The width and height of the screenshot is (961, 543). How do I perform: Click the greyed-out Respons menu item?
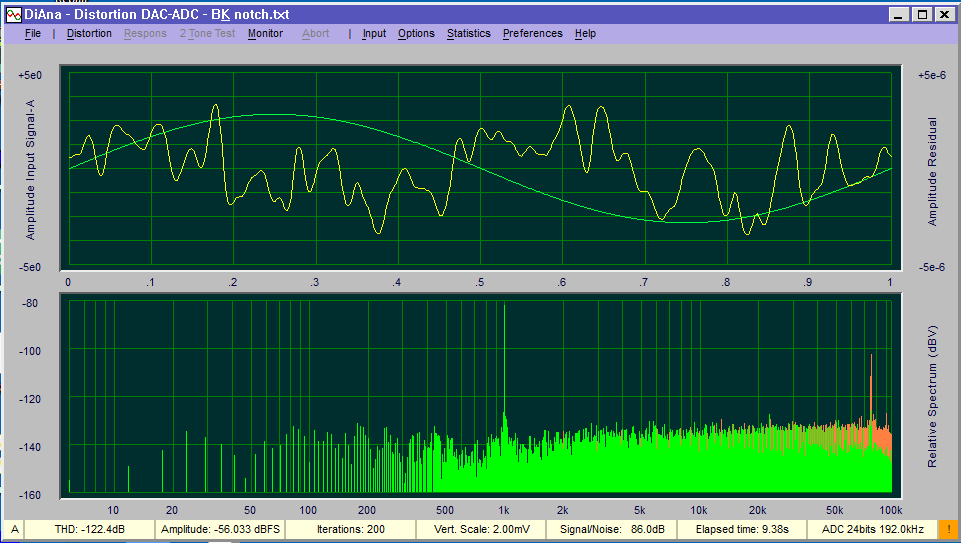point(145,34)
